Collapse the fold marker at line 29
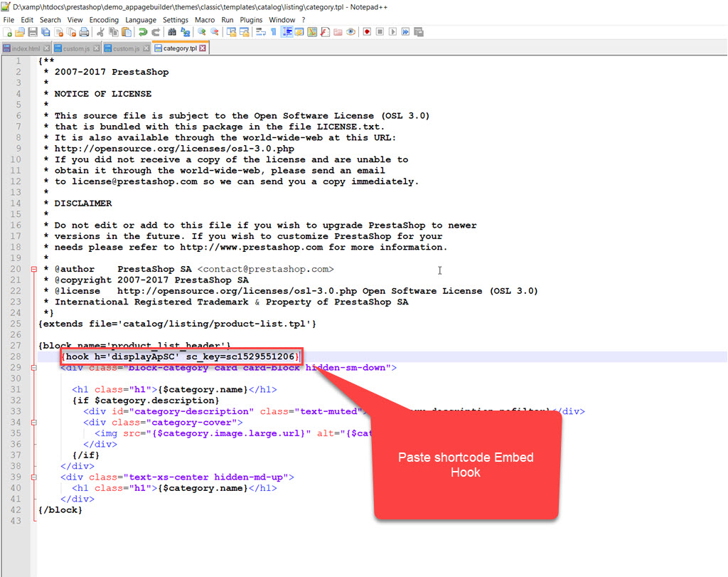This screenshot has height=577, width=728. pos(34,368)
